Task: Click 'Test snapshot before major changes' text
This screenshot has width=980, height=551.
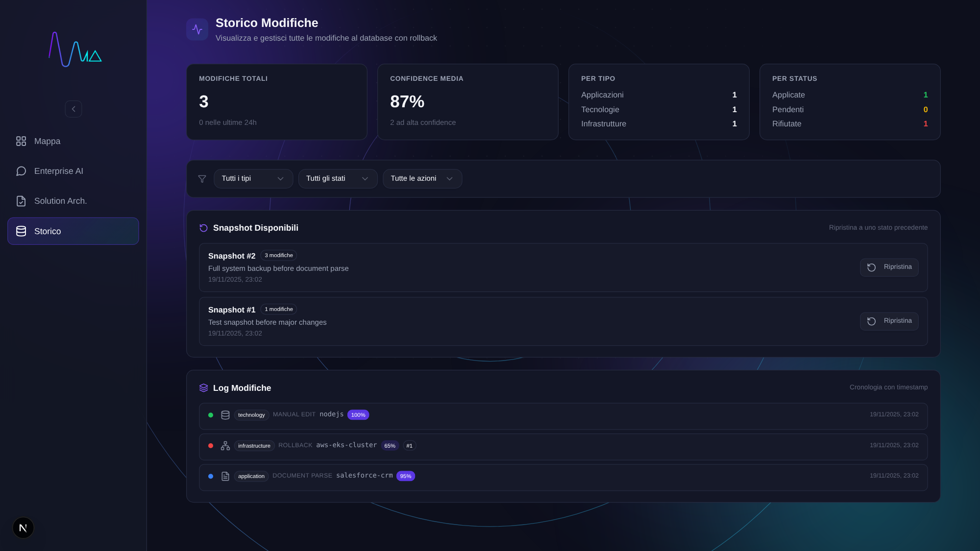Action: (x=267, y=322)
